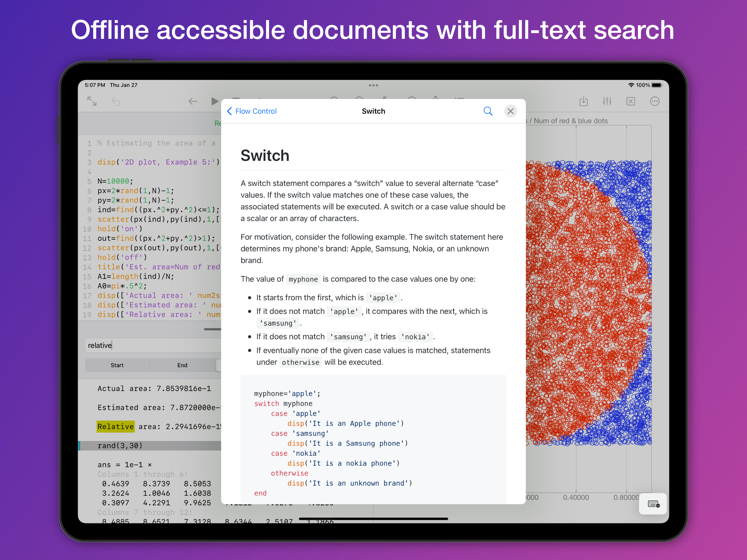Close the Switch help document
The height and width of the screenshot is (560, 747).
510,111
